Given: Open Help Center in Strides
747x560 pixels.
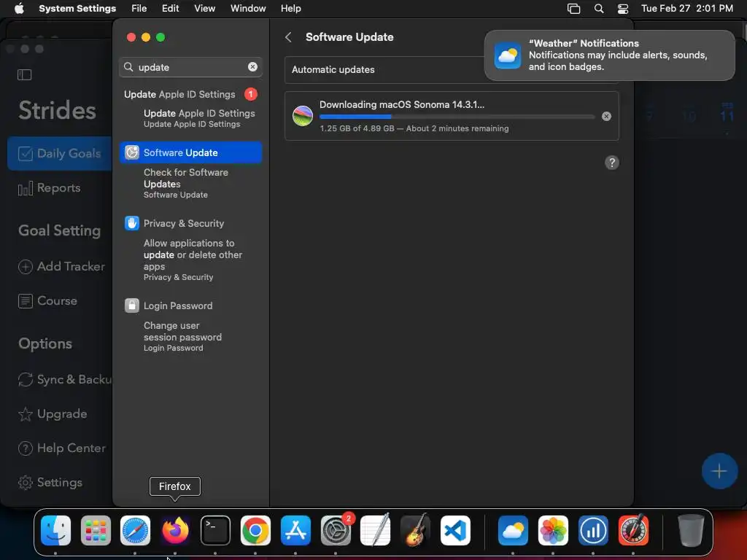Looking at the screenshot, I should pyautogui.click(x=62, y=448).
